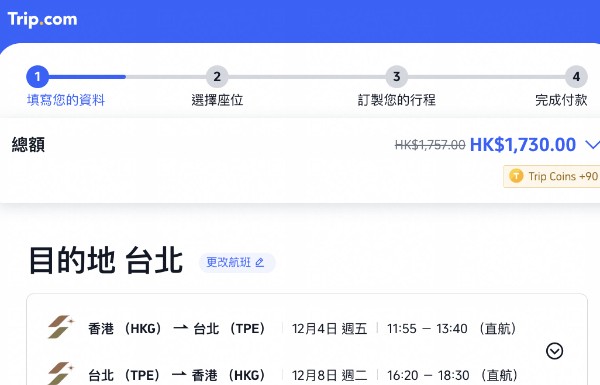Click the 12月4日 週五 departure date

329,329
